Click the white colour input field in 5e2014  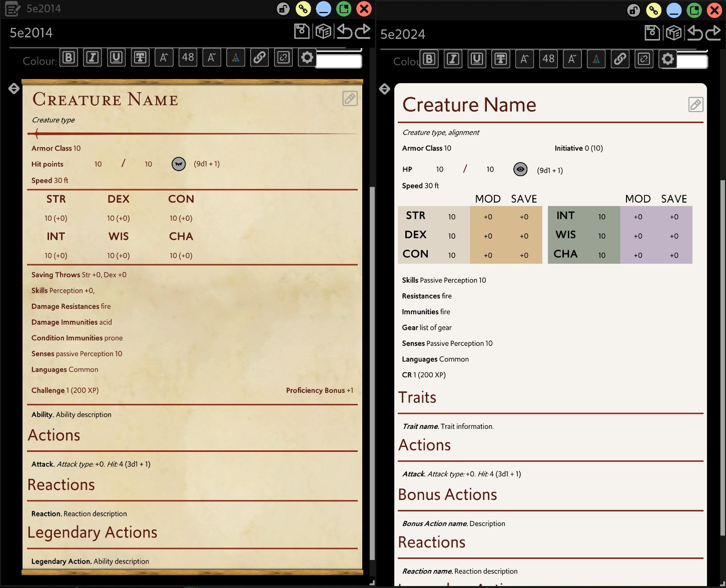pyautogui.click(x=339, y=61)
